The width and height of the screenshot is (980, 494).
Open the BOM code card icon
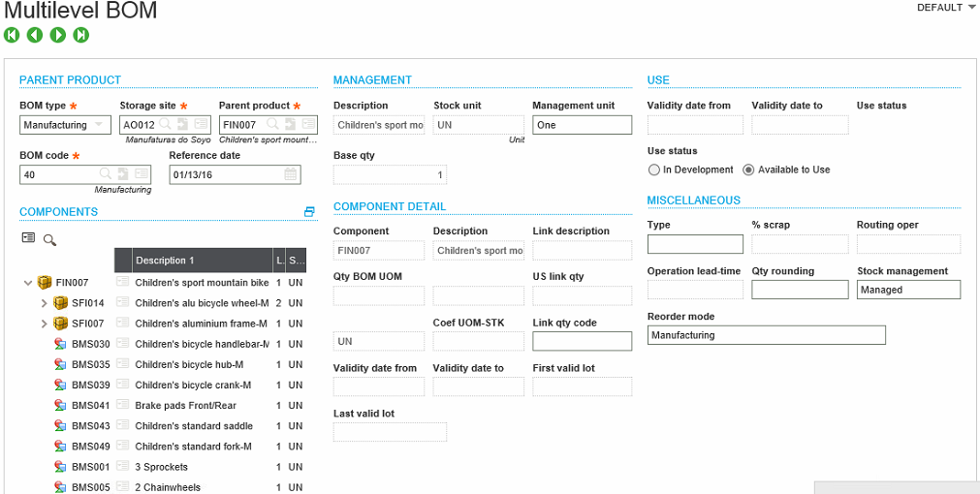[142, 174]
